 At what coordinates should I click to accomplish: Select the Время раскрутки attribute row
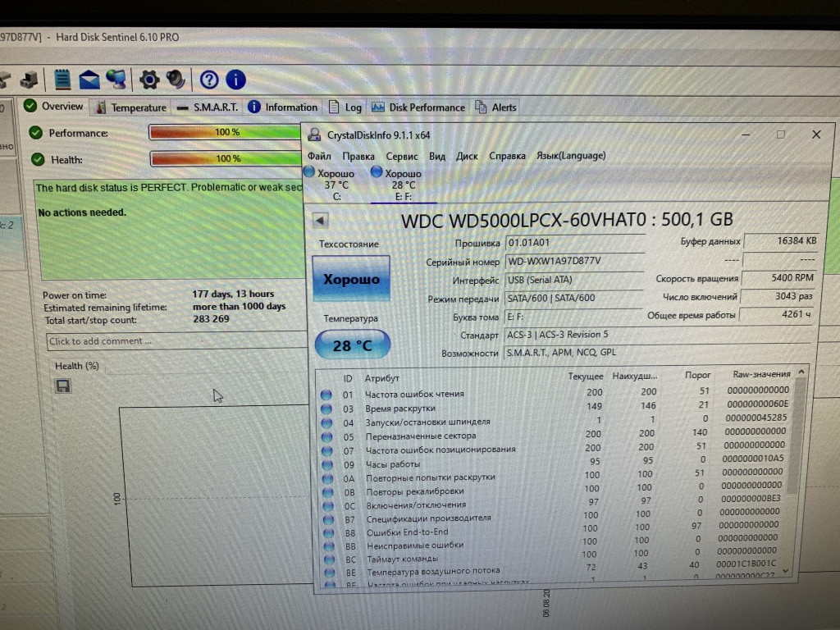tap(555, 407)
